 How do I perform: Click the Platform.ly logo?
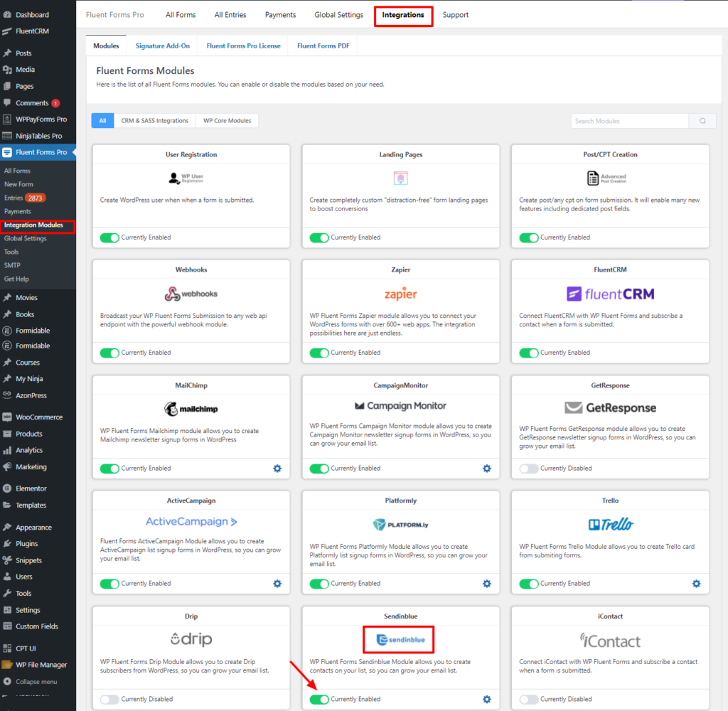(x=400, y=525)
